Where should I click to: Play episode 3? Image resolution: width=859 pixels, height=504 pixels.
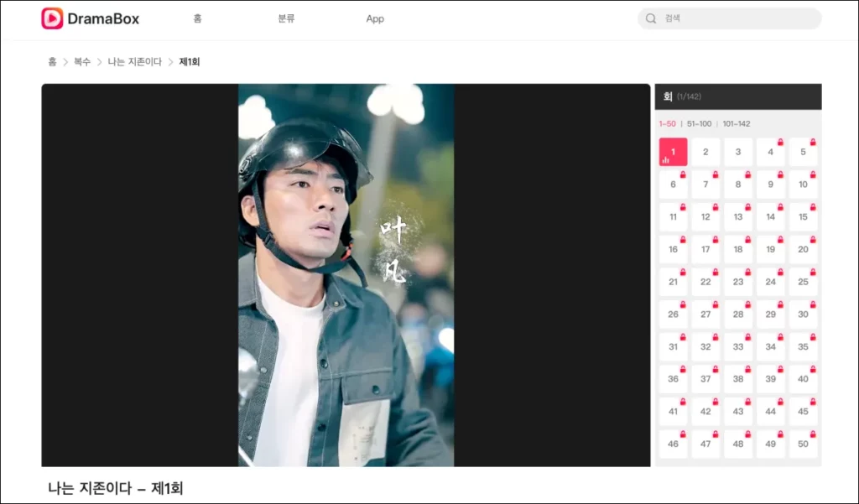tap(738, 153)
